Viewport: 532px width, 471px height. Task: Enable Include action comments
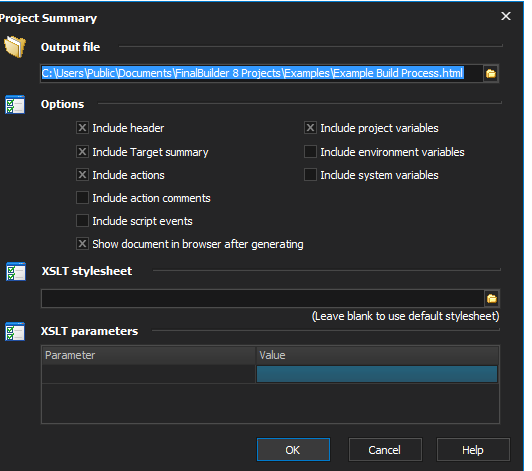pyautogui.click(x=82, y=198)
